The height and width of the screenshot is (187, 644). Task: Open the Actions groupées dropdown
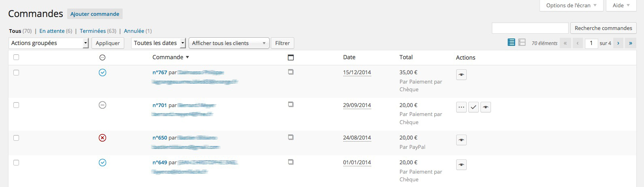[49, 43]
